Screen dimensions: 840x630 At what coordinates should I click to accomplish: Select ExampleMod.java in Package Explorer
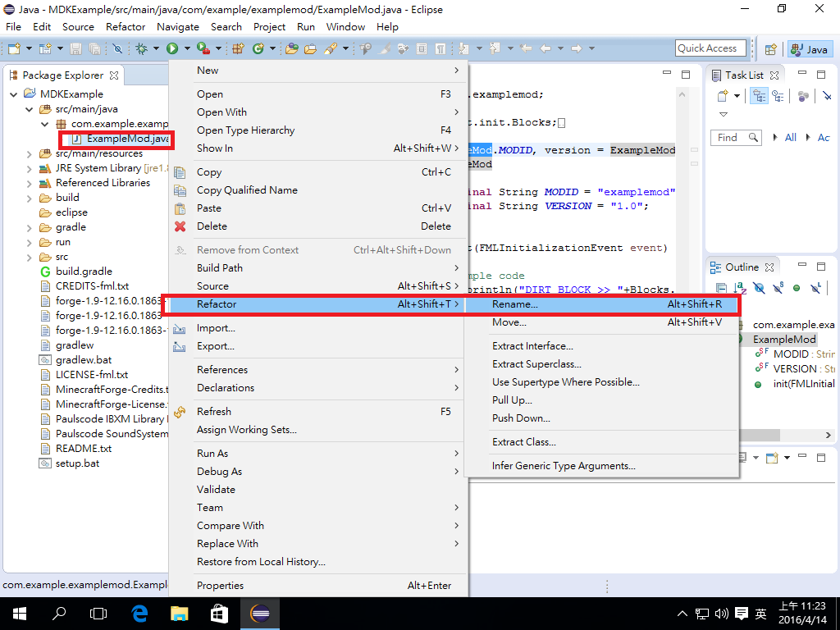pyautogui.click(x=121, y=139)
